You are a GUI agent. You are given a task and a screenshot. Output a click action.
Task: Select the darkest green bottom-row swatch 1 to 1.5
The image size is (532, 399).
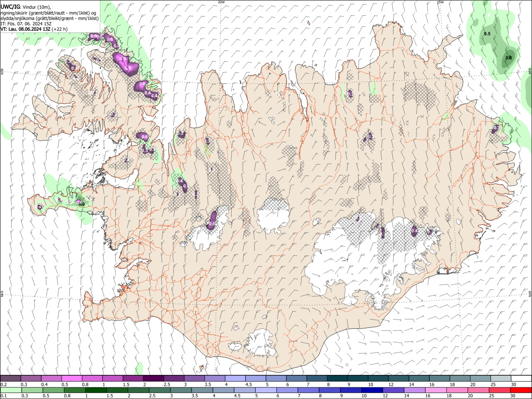click(96, 390)
